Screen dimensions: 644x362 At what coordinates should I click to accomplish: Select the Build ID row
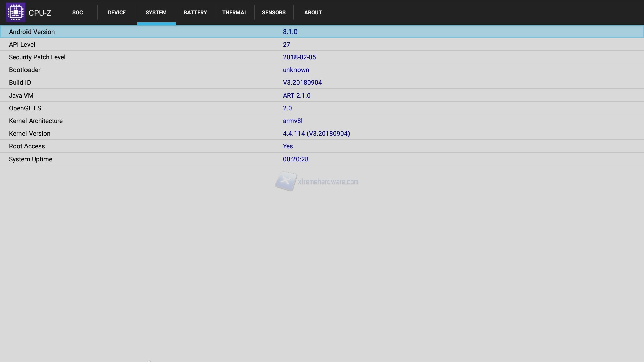(x=322, y=82)
